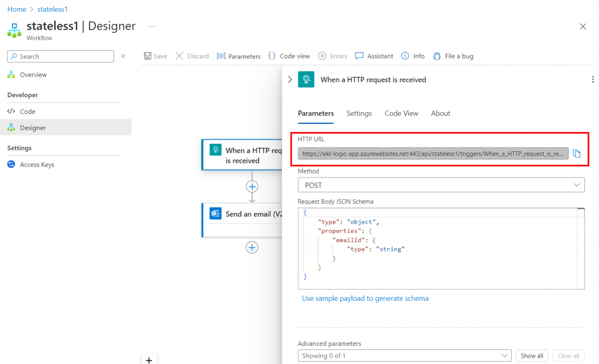Open the Advanced parameters dropdown
Screen dimensions: 599x364
pyautogui.click(x=405, y=356)
